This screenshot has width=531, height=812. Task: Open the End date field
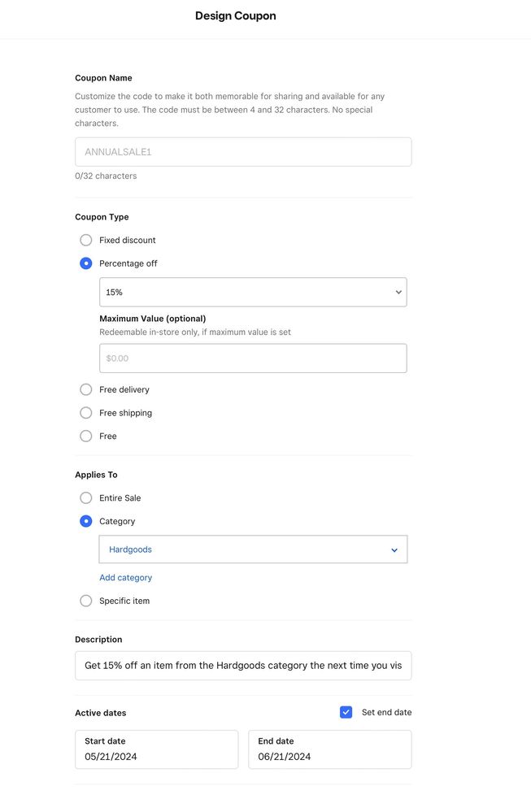pos(329,749)
